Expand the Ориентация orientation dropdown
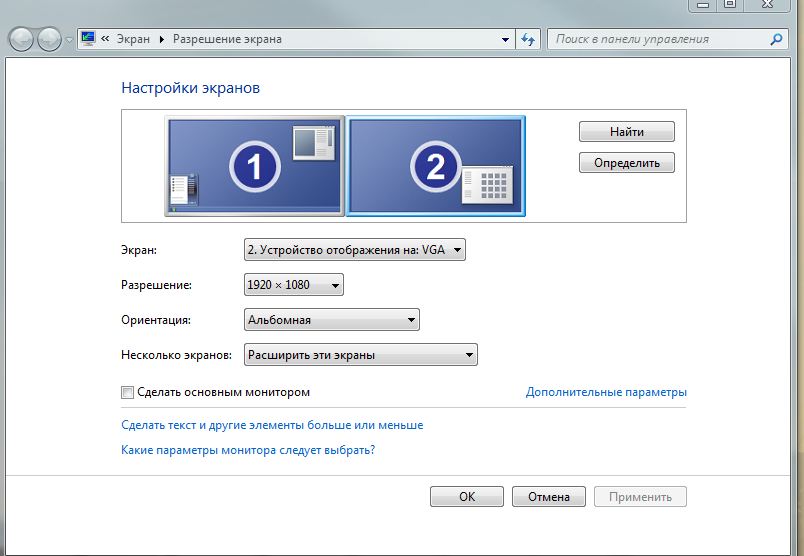804x556 pixels. 331,320
